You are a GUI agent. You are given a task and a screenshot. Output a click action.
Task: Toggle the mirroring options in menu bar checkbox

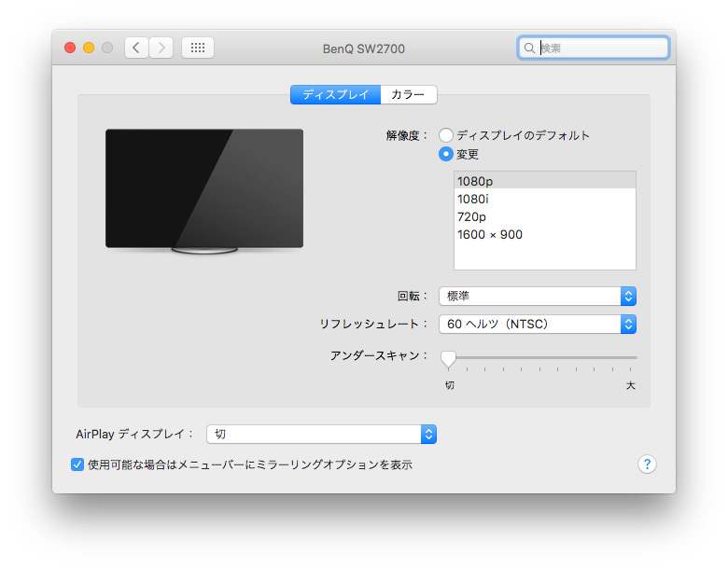[x=77, y=464]
